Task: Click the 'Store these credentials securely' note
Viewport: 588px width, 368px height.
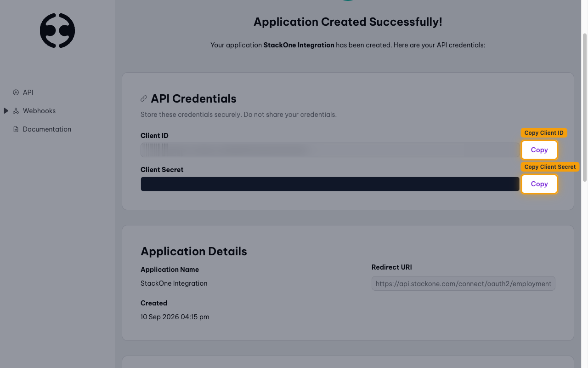Action: pyautogui.click(x=238, y=115)
